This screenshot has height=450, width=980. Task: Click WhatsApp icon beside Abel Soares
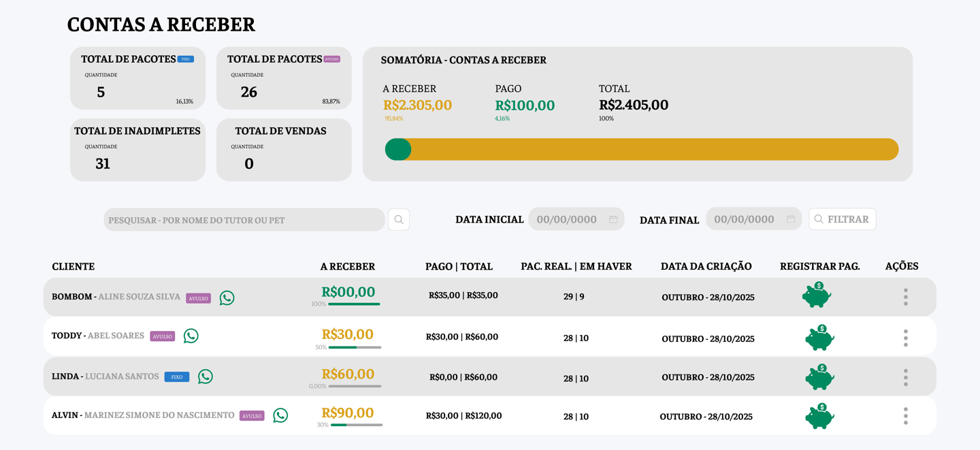click(x=191, y=336)
